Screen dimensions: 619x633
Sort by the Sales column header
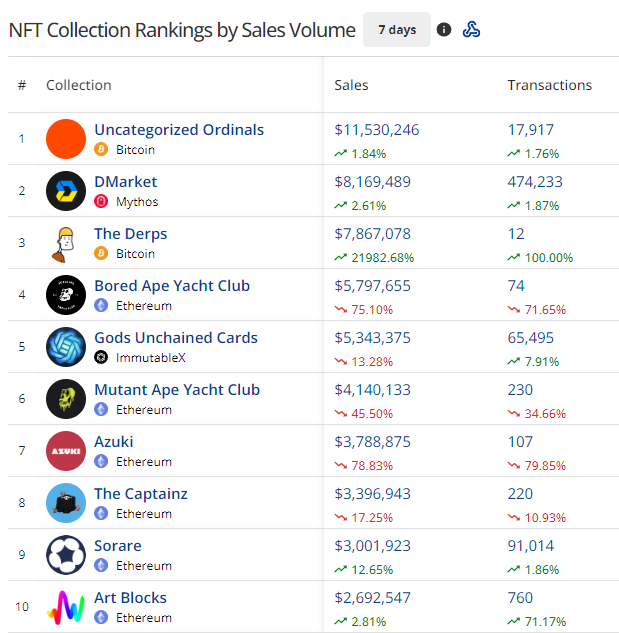point(351,85)
